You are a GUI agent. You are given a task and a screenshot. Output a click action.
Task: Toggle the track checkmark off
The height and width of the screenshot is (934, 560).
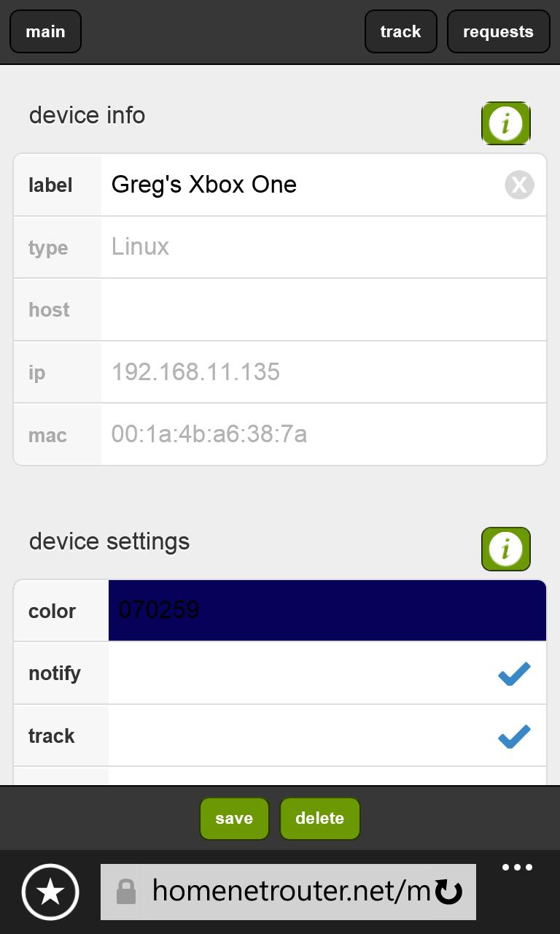point(514,736)
